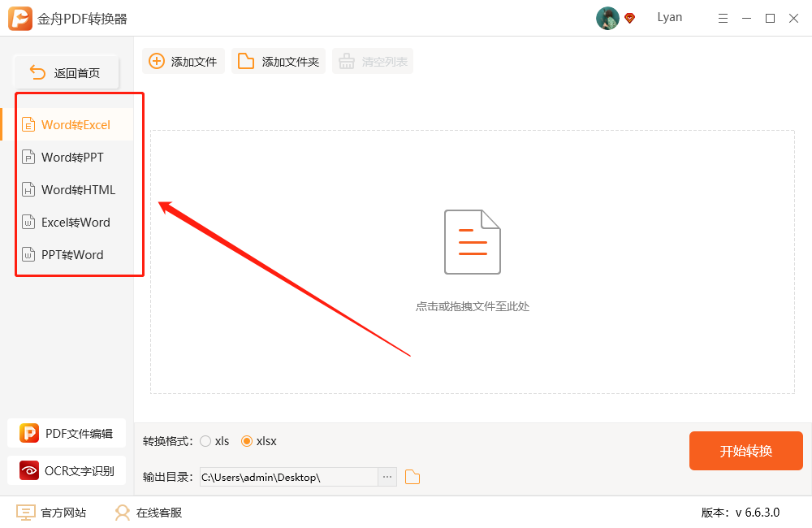Click the 清空列表 clear list button
The image size is (812, 528).
pyautogui.click(x=373, y=60)
